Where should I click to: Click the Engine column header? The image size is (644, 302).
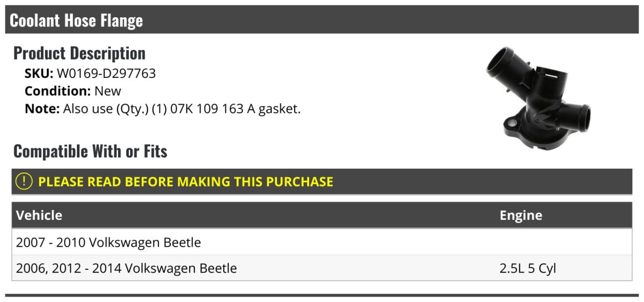pyautogui.click(x=521, y=215)
